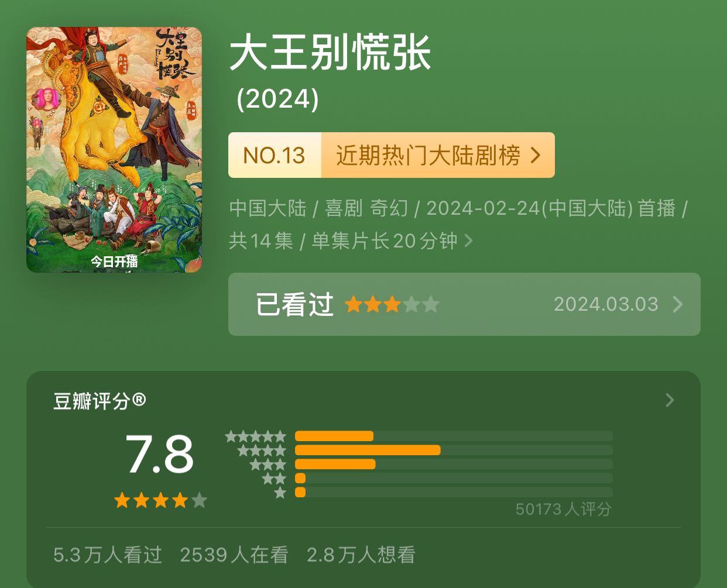Expand the 豆瓣评分 panel via its arrow
Image resolution: width=727 pixels, height=588 pixels.
[670, 400]
